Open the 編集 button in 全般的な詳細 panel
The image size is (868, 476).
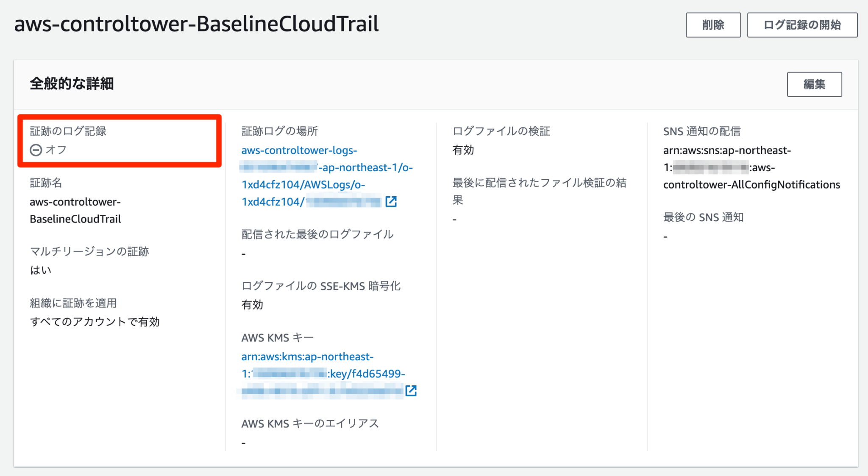(x=814, y=84)
